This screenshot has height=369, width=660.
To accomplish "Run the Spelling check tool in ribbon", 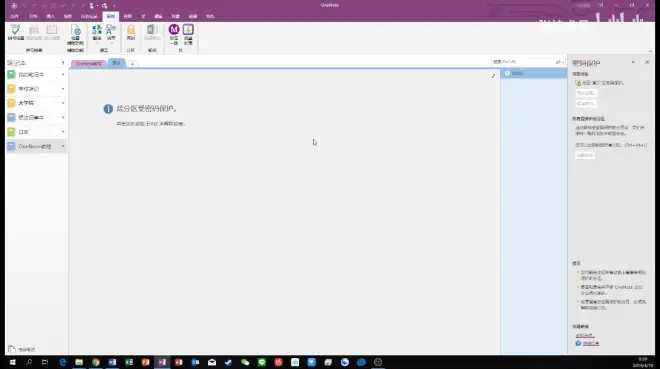I will (16, 32).
